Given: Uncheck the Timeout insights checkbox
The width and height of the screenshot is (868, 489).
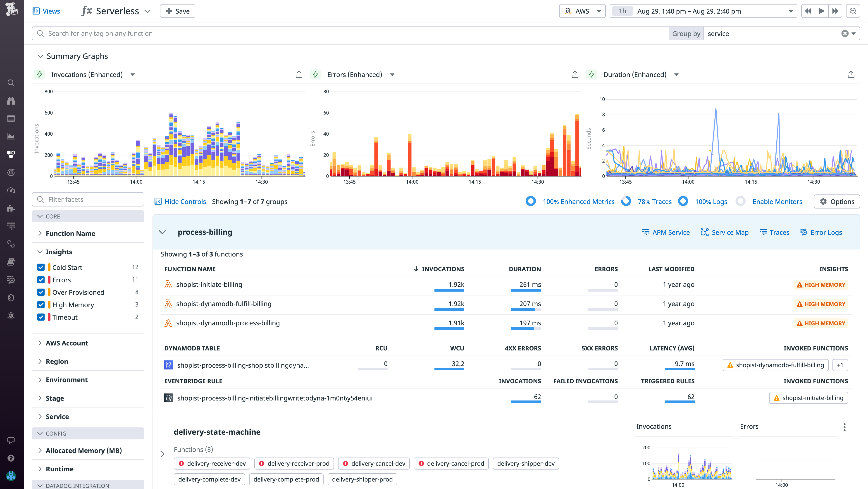Looking at the screenshot, I should point(41,317).
